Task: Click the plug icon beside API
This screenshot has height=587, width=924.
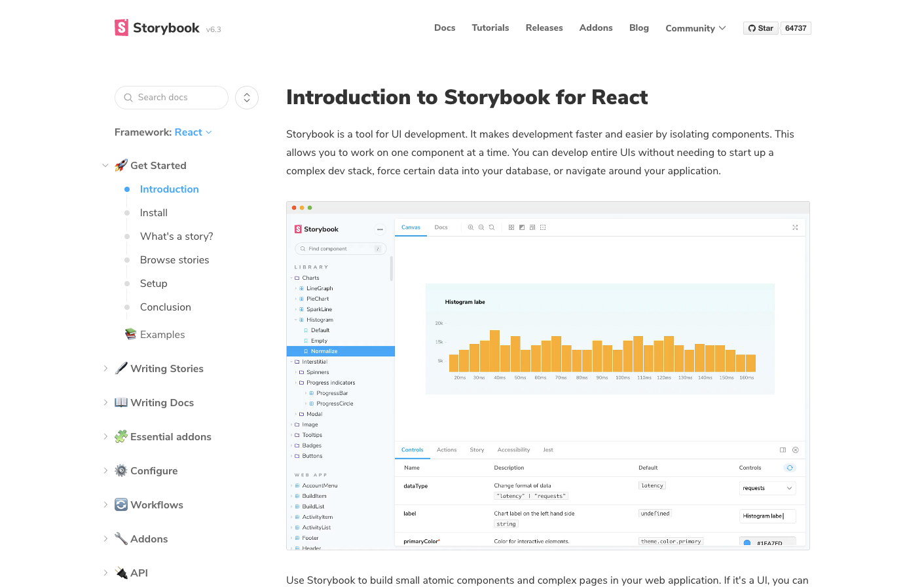Action: [x=121, y=573]
